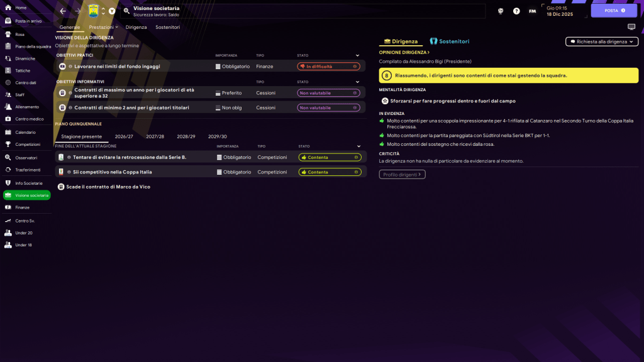The height and width of the screenshot is (362, 644).
Task: Click the search magnifier icon
Action: click(126, 11)
